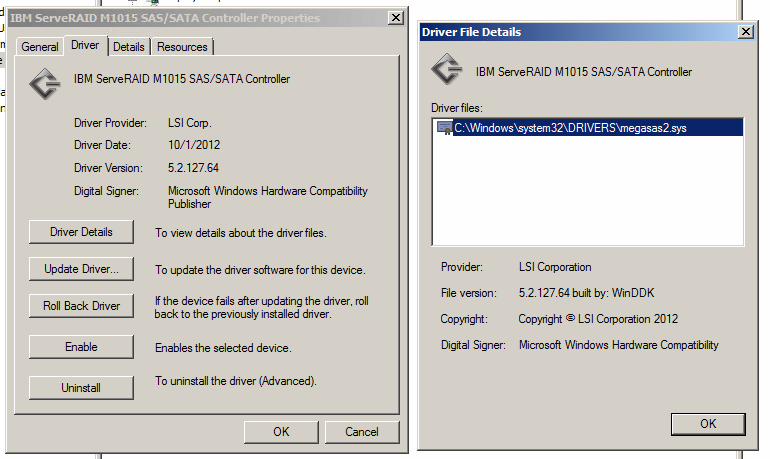Viewport: 770px width, 459px height.
Task: Click empty area of driver files list
Action: (588, 191)
